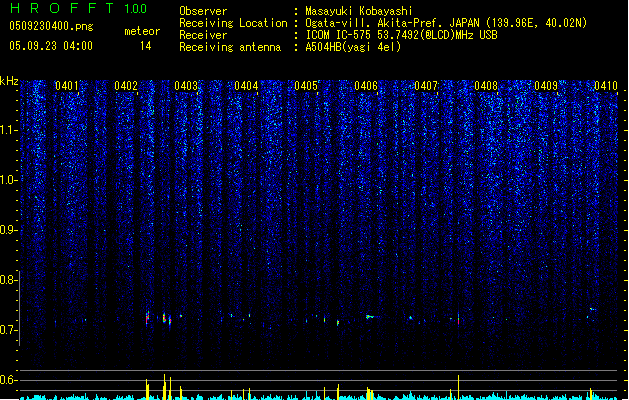Click the red echo at 0407 end
The height and width of the screenshot is (400, 629).
(459, 319)
